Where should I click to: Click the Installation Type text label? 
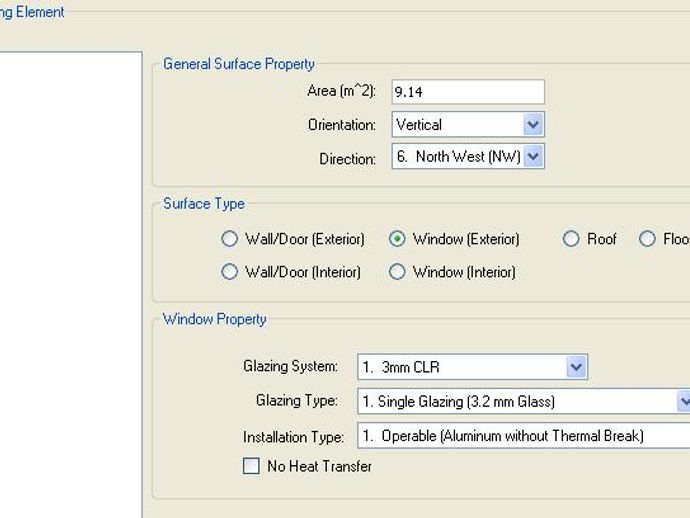[x=294, y=437]
